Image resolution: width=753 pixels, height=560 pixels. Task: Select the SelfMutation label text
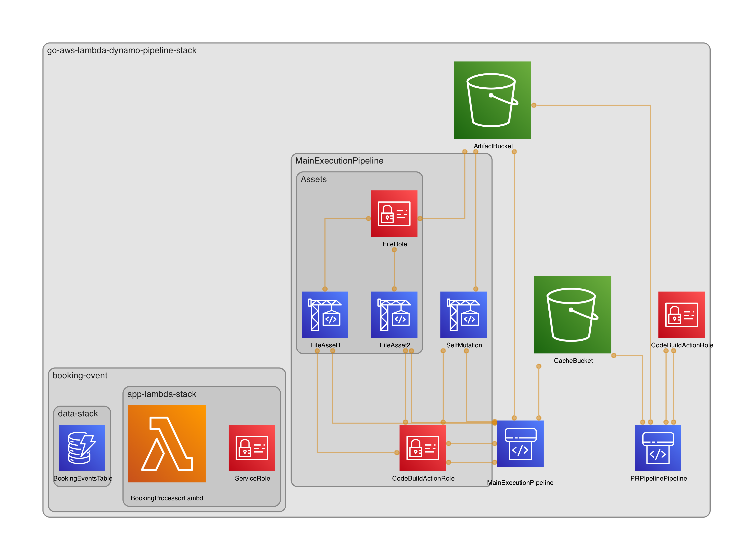click(464, 345)
